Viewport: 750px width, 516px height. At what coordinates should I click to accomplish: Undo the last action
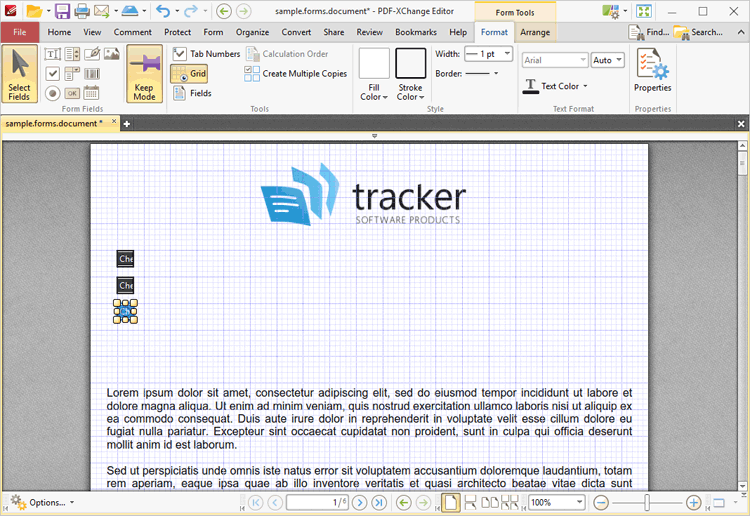[163, 11]
